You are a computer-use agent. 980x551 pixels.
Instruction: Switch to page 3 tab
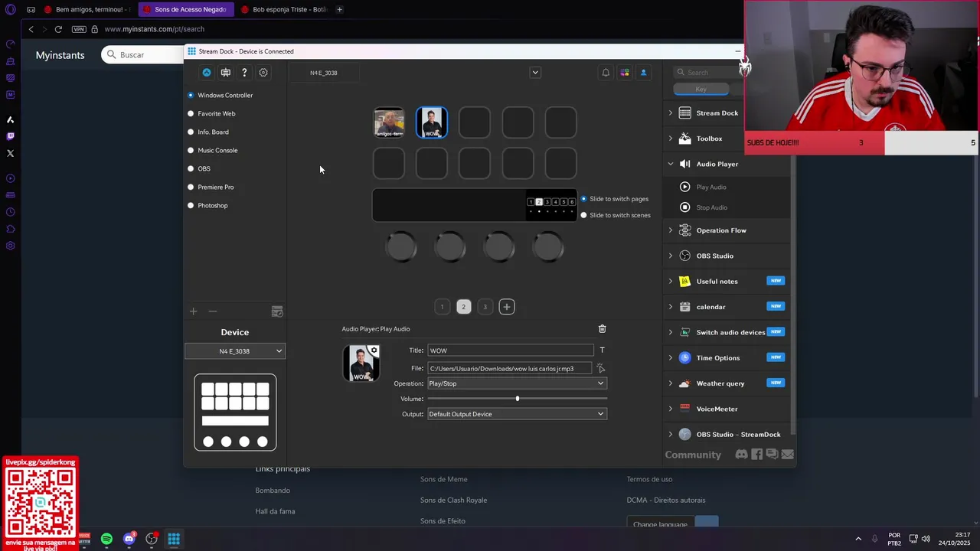point(485,307)
